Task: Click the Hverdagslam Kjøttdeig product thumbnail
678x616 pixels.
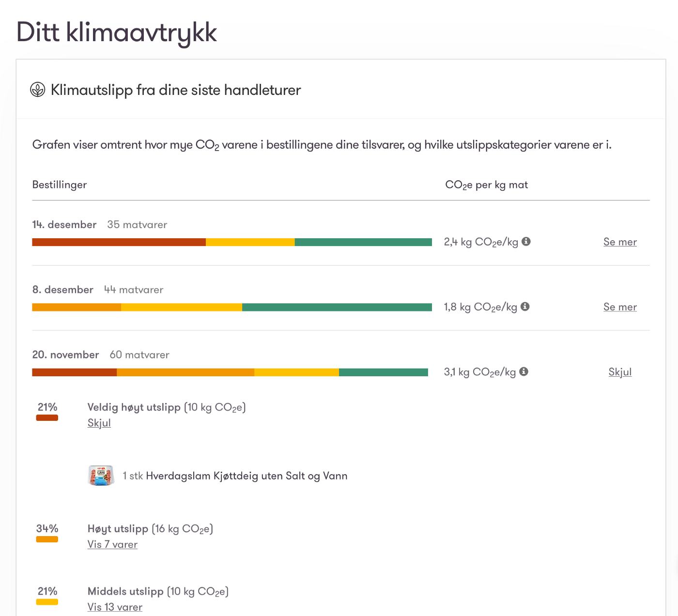Action: tap(101, 476)
